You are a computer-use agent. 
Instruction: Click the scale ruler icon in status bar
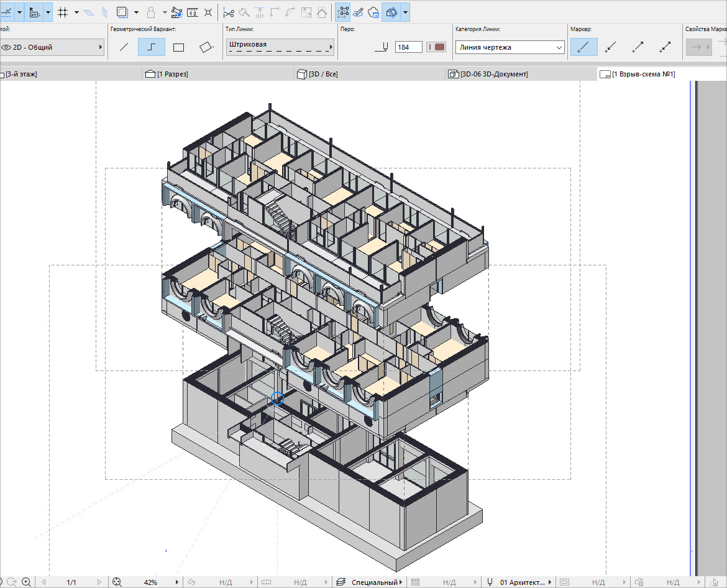coord(266,582)
